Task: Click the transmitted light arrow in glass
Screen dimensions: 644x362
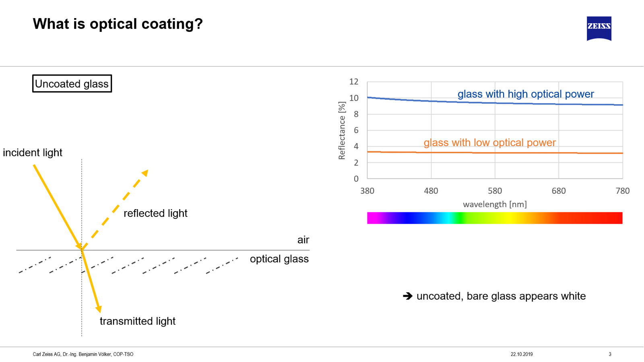Action: 91,281
